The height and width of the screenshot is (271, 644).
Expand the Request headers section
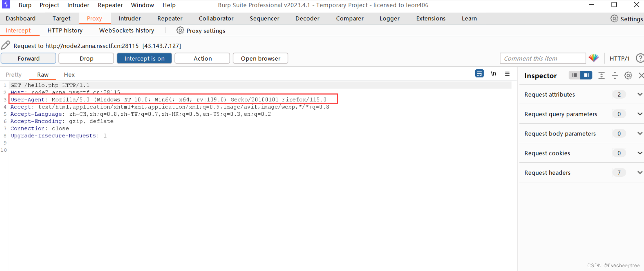tap(640, 172)
